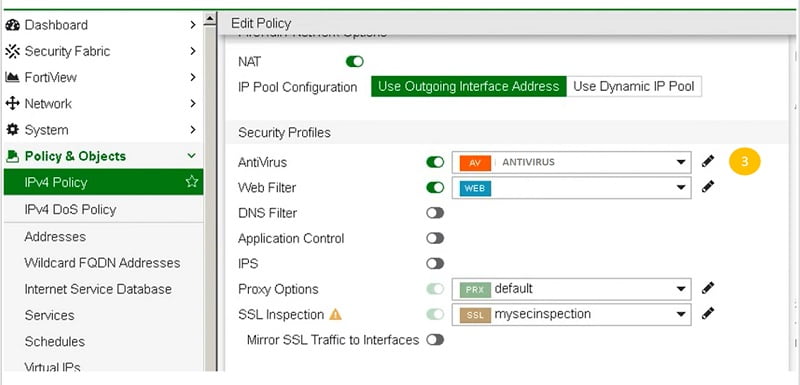Viewport: 800px width, 385px height.
Task: Click the FortiView chart icon
Action: click(12, 77)
